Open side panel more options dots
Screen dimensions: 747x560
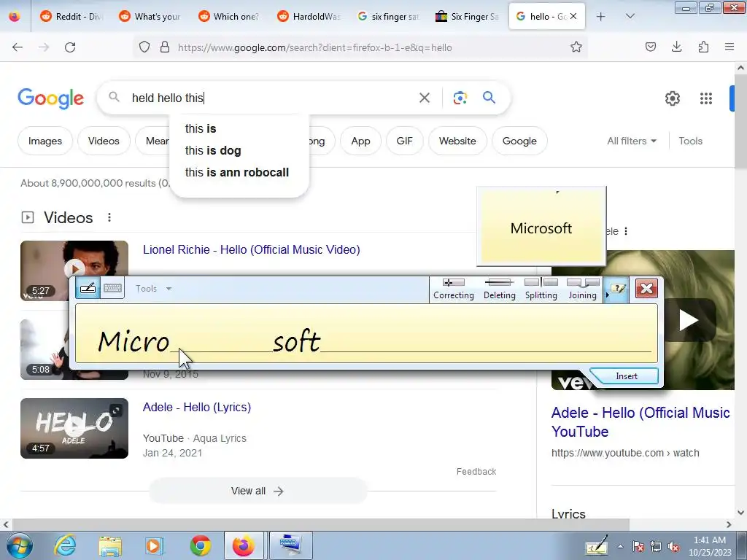click(x=625, y=231)
